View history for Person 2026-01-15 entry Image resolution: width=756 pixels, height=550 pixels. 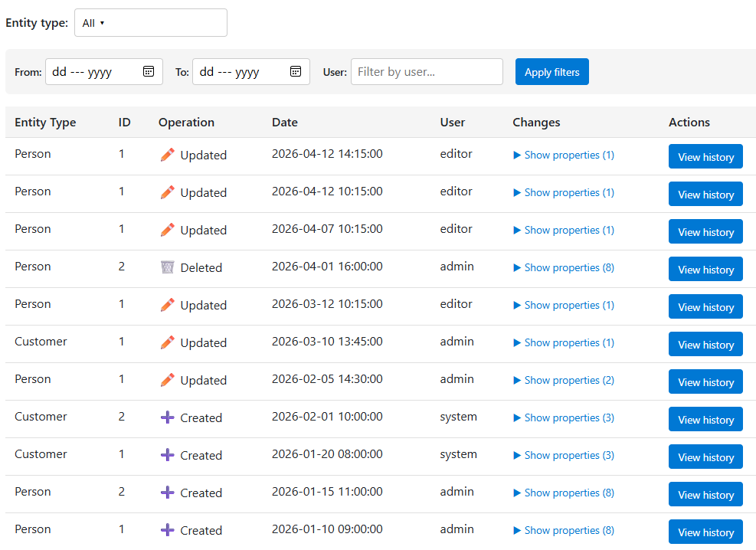click(x=705, y=495)
